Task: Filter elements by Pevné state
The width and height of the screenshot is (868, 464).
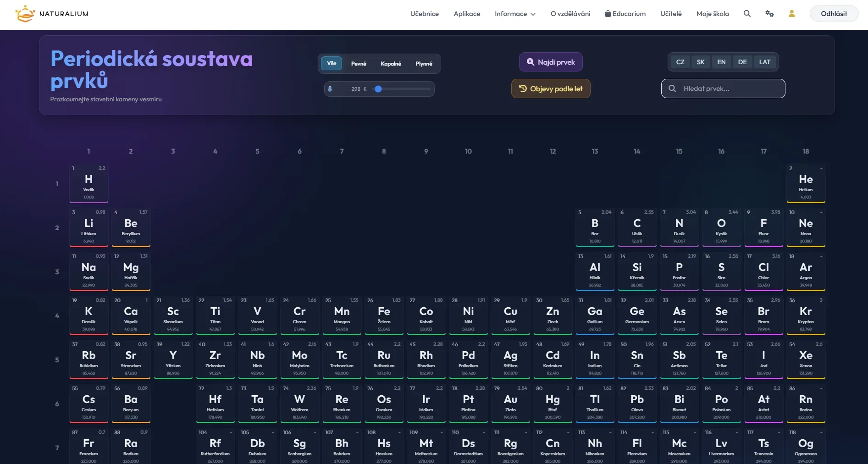Action: pyautogui.click(x=359, y=64)
